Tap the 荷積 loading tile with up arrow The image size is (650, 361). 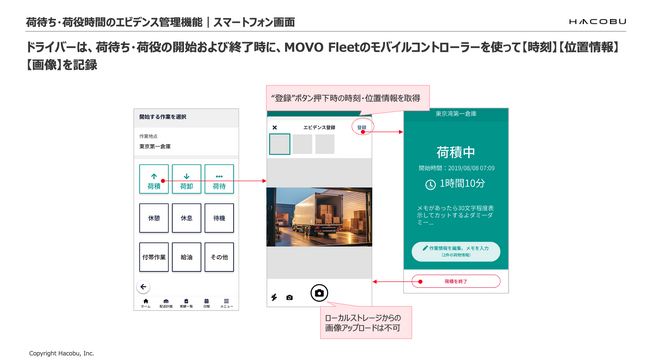pyautogui.click(x=154, y=179)
